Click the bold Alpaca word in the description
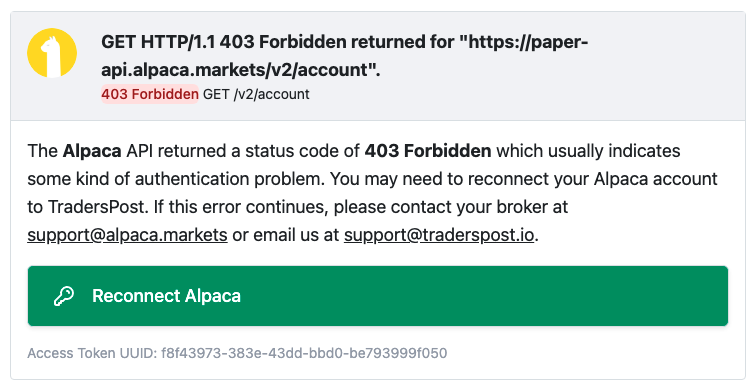 tap(92, 151)
